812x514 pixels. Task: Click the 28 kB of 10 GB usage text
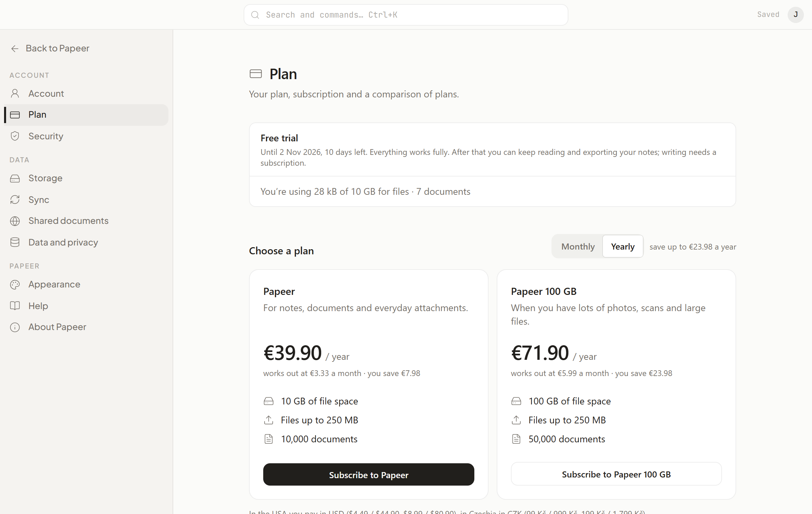(x=365, y=191)
